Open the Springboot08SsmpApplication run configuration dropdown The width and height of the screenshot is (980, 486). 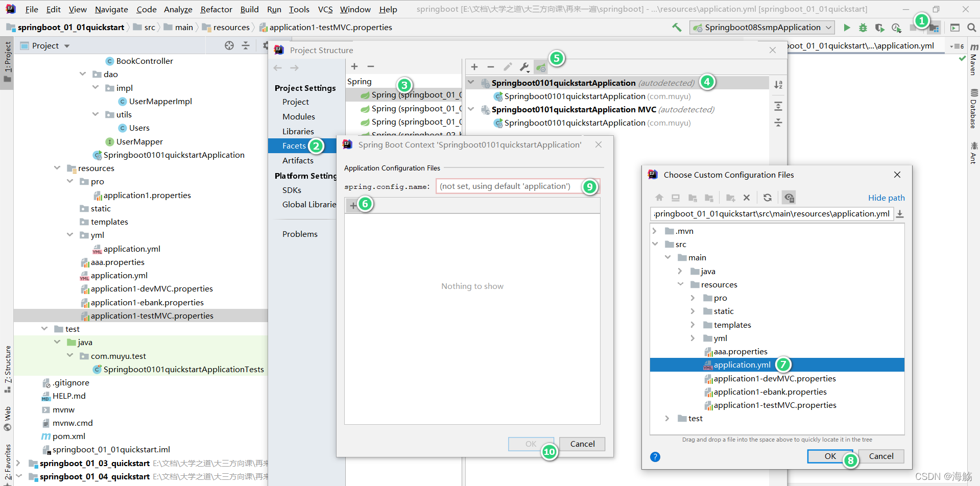pos(829,28)
